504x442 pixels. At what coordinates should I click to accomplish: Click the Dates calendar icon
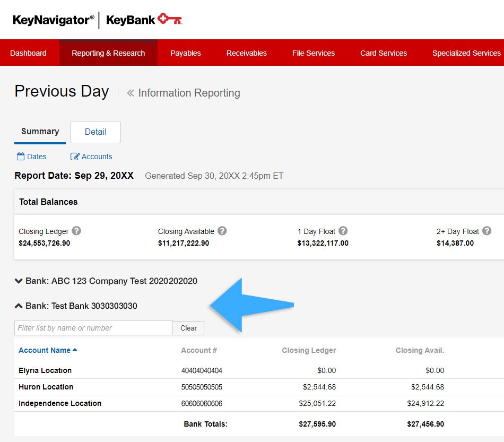coord(21,157)
